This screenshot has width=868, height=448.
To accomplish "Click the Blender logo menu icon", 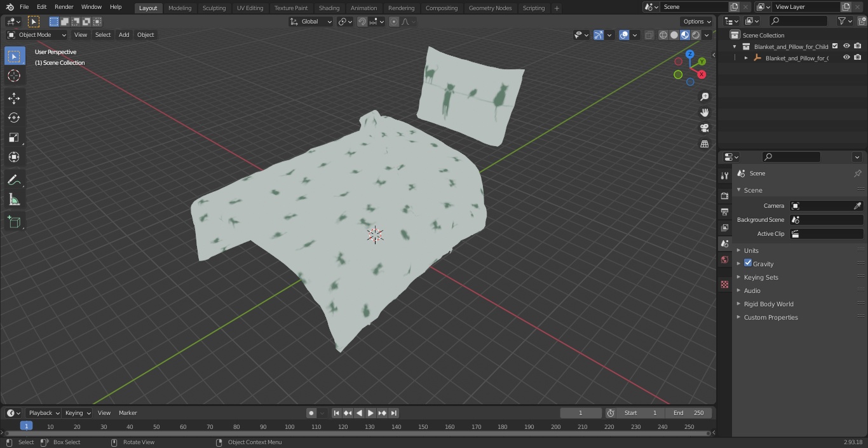I will (10, 7).
